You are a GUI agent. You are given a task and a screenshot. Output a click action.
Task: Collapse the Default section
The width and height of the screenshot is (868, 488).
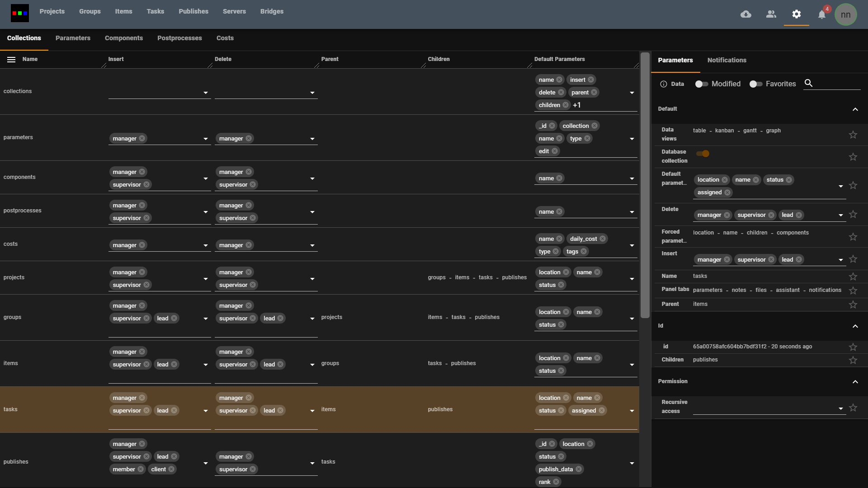click(855, 109)
